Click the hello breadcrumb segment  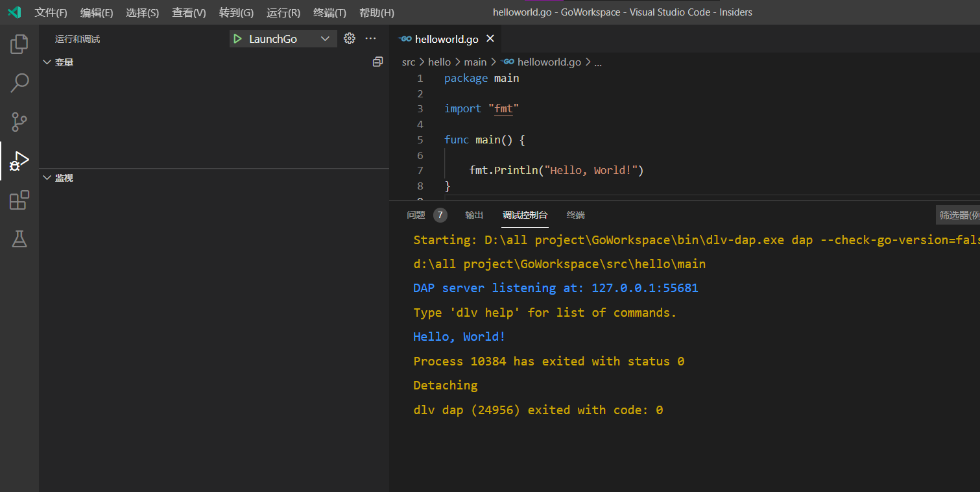coord(439,62)
